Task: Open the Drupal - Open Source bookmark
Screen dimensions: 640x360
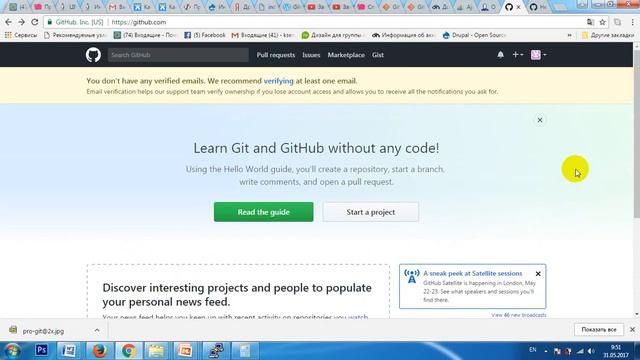Action: (x=474, y=35)
